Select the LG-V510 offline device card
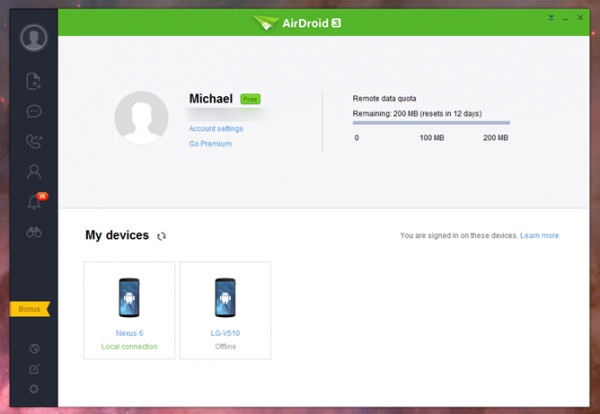The height and width of the screenshot is (414, 600). coord(225,309)
